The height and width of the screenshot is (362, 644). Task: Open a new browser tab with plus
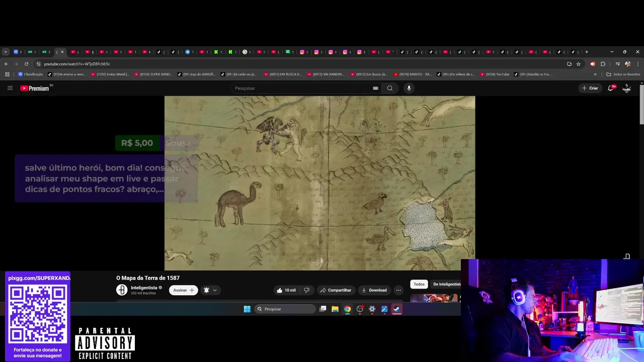(587, 52)
